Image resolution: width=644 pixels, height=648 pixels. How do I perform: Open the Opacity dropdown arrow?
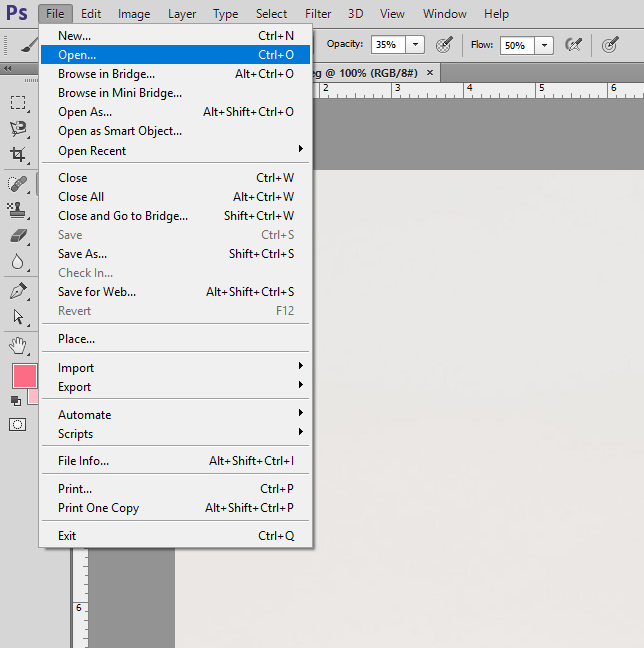pyautogui.click(x=415, y=45)
